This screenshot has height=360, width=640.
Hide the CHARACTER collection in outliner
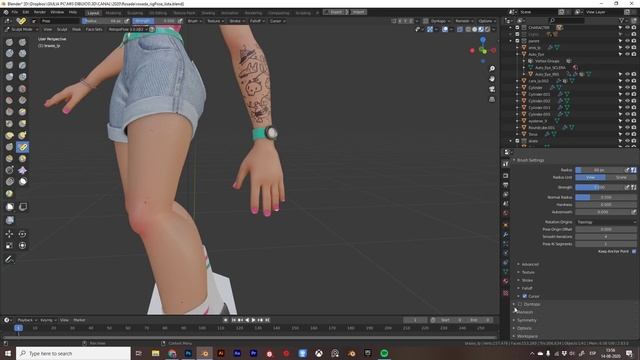click(627, 28)
